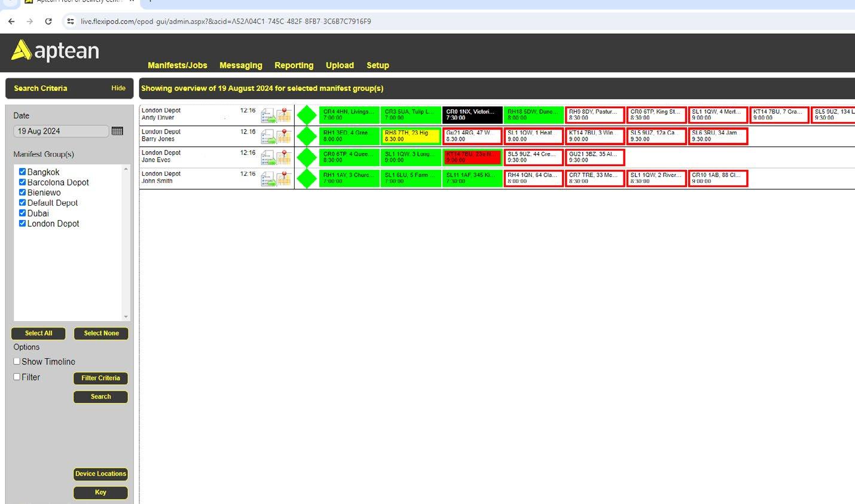Open the Setup menu

[378, 65]
